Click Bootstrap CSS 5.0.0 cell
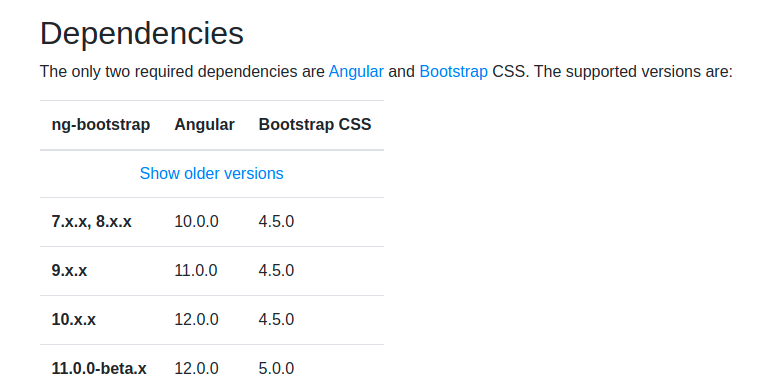The height and width of the screenshot is (389, 759). point(276,368)
